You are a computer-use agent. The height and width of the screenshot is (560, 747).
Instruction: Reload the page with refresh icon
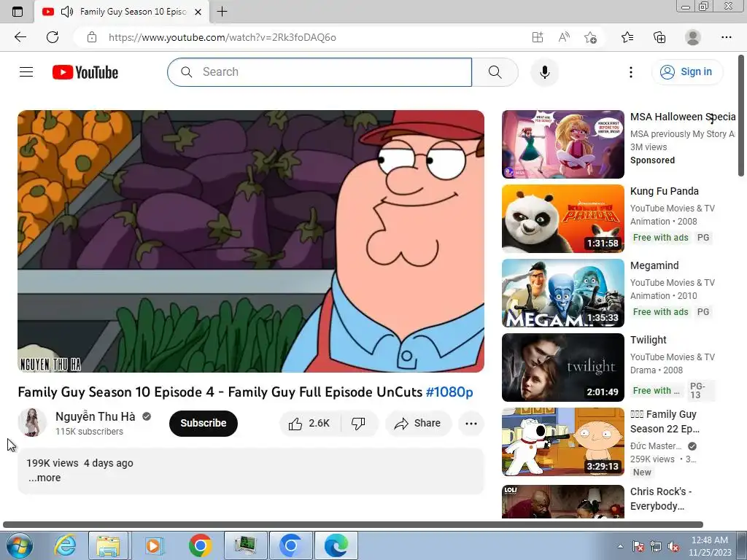click(x=53, y=37)
